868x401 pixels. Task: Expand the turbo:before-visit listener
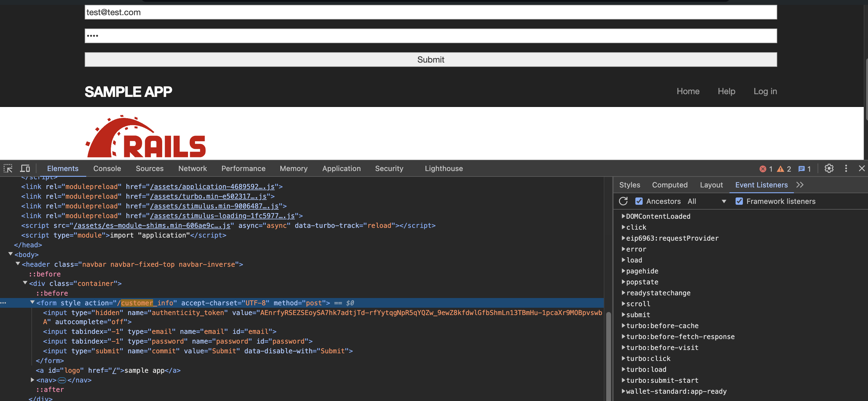tap(624, 348)
